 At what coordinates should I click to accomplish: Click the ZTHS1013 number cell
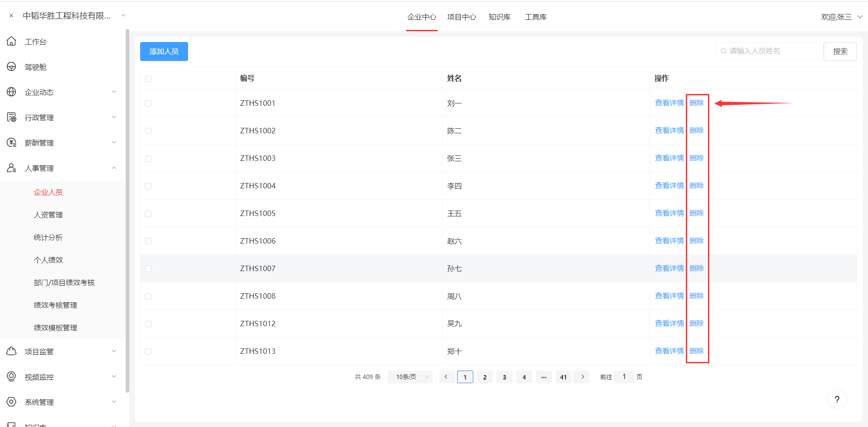pyautogui.click(x=339, y=351)
